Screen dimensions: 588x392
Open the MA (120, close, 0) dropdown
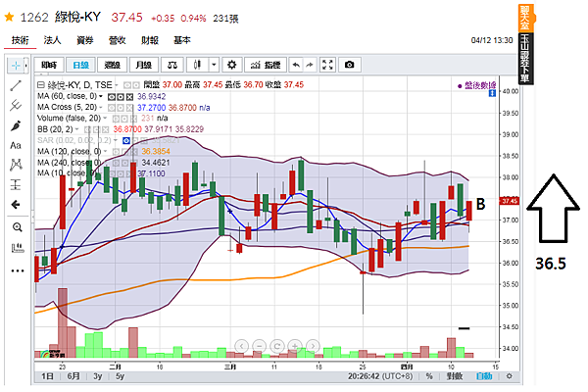click(x=106, y=152)
